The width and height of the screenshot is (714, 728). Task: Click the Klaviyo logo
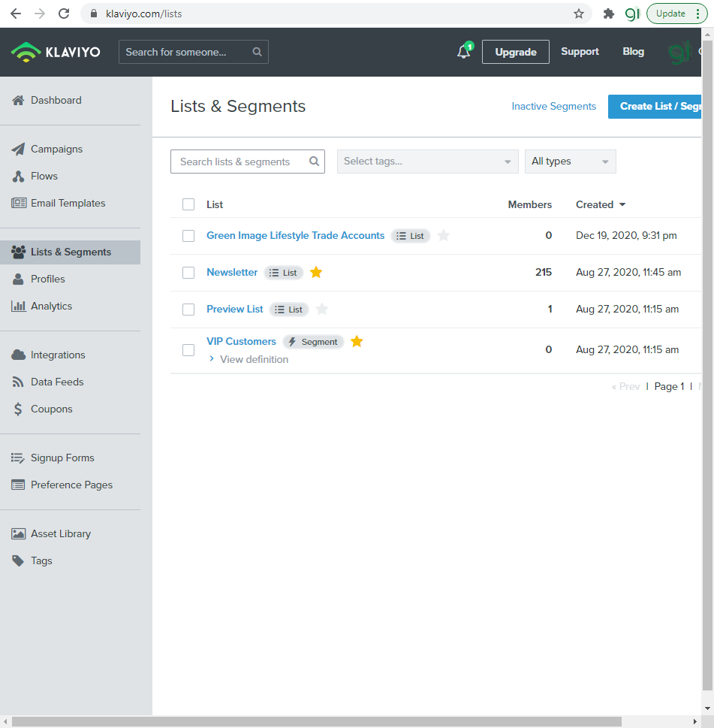pos(56,52)
